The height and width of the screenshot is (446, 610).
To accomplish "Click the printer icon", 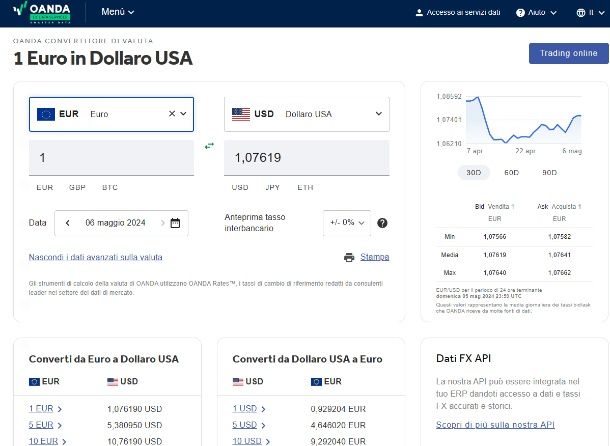I will pyautogui.click(x=349, y=257).
